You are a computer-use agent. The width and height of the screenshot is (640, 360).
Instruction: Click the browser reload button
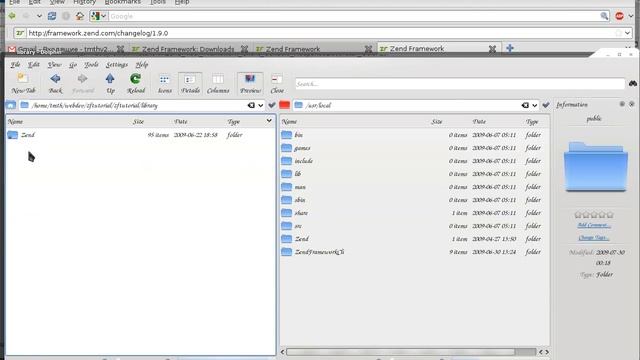click(52, 16)
